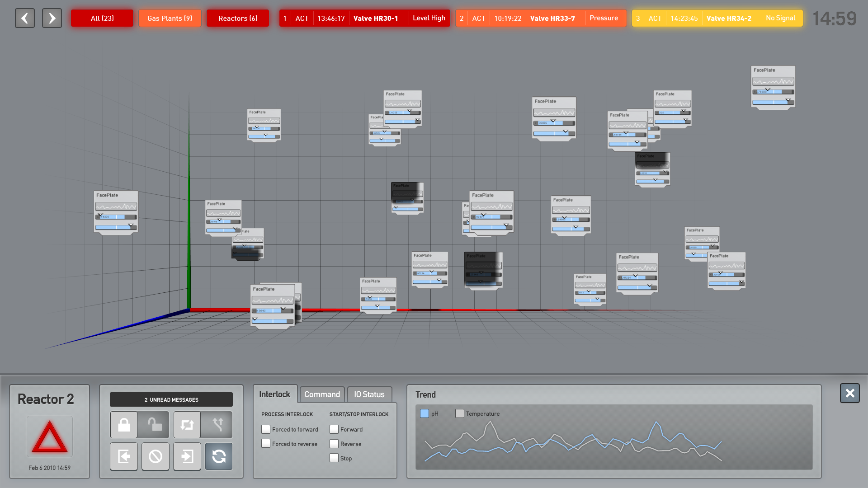Select the FacePlate farthest left in 3D view
The width and height of the screenshot is (868, 488).
click(116, 212)
